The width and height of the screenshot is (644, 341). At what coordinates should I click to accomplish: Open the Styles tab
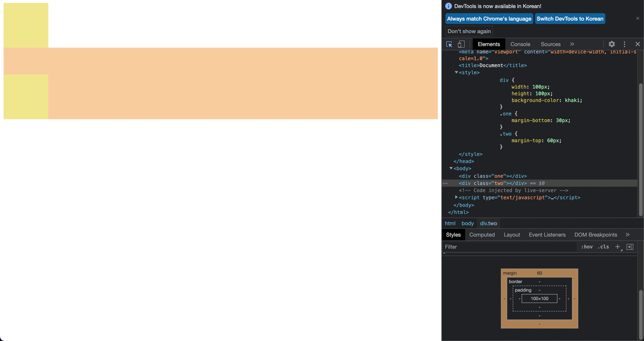click(453, 235)
